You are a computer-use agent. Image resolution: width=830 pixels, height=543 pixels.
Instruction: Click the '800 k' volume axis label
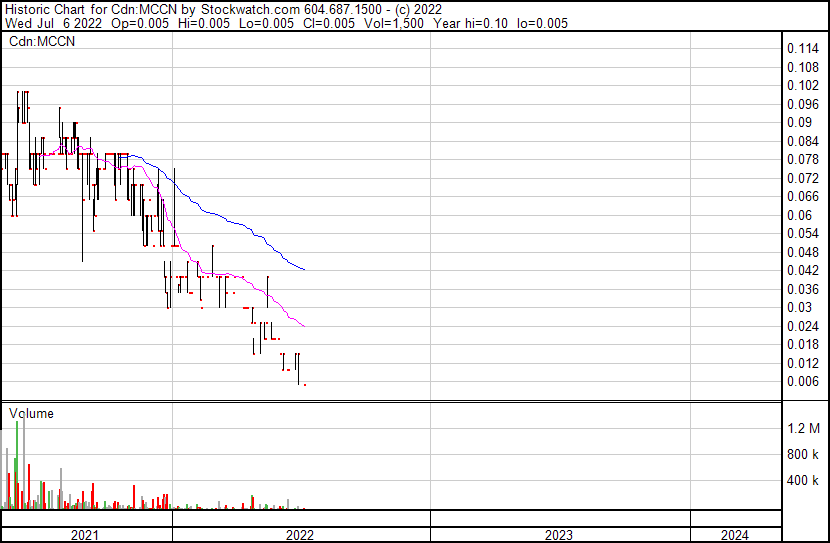802,454
